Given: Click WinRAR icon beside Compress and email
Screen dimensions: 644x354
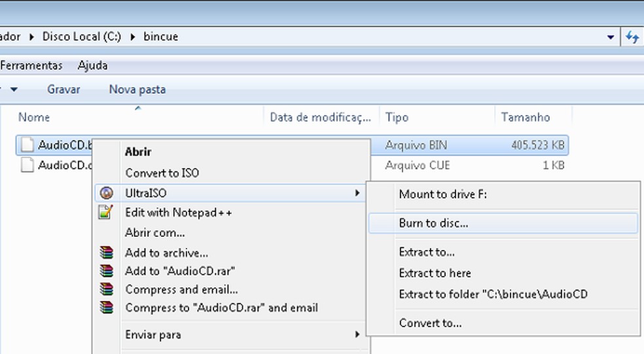Looking at the screenshot, I should tap(105, 289).
